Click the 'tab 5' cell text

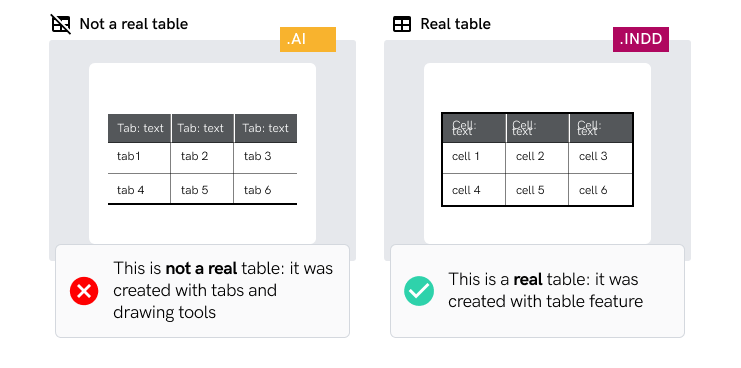point(194,190)
